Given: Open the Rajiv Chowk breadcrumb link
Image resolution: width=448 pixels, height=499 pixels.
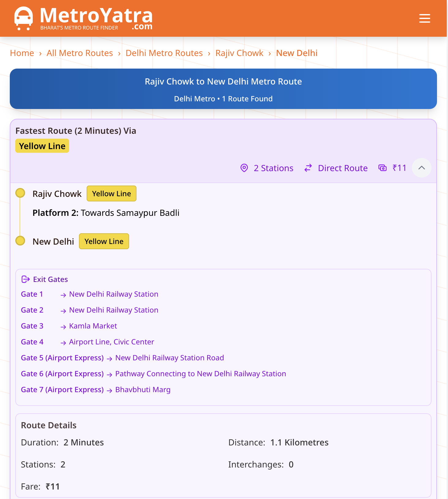Looking at the screenshot, I should (239, 53).
